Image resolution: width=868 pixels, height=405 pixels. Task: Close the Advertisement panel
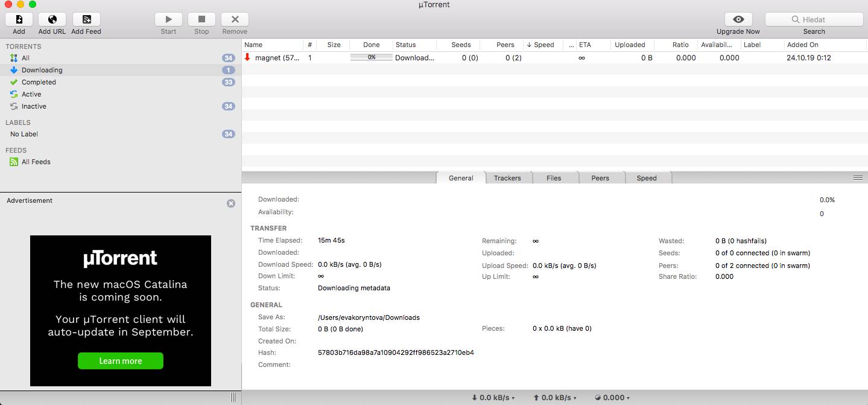click(231, 203)
